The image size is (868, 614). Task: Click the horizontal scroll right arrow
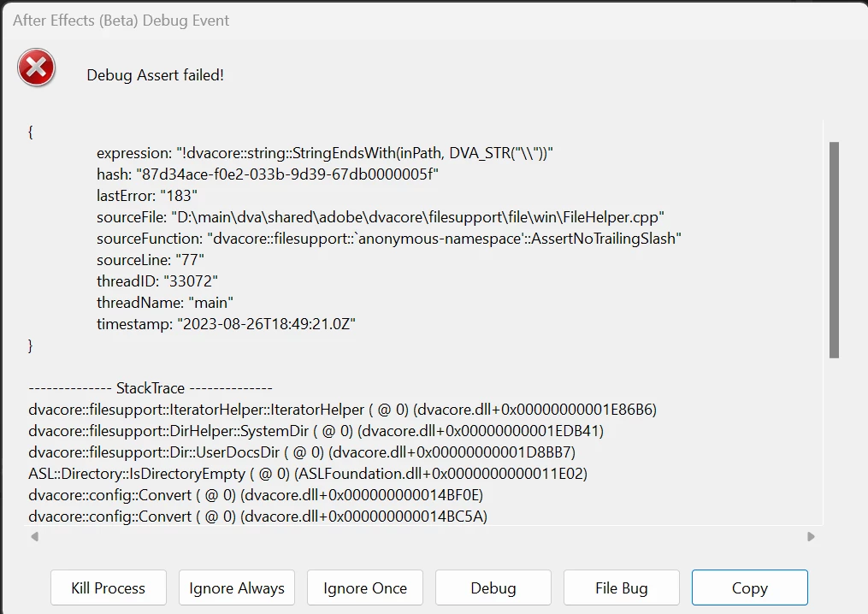pyautogui.click(x=811, y=536)
